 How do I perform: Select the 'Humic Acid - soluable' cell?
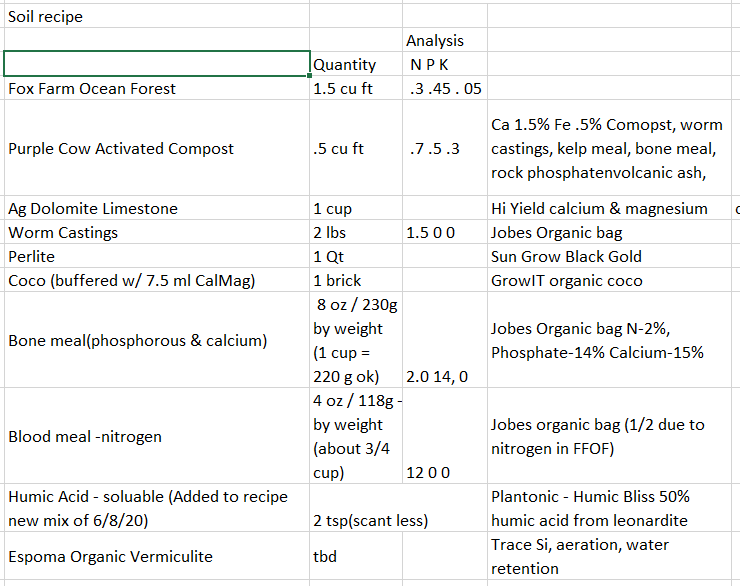(x=156, y=508)
